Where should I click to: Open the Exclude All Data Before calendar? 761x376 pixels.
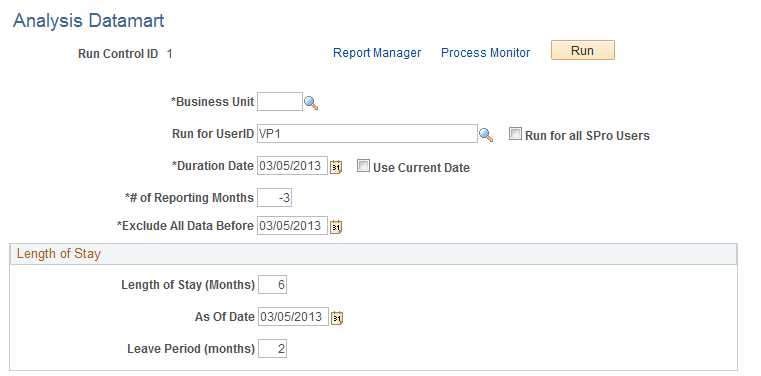(x=336, y=227)
